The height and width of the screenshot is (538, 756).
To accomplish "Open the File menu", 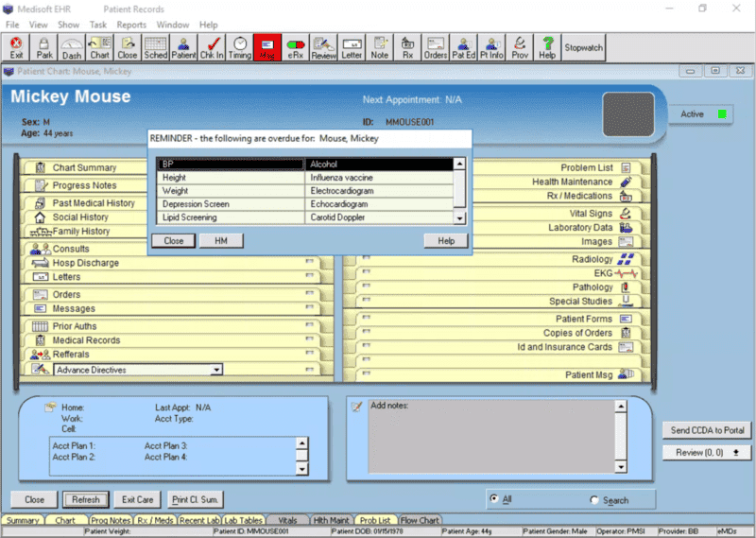I will [12, 25].
